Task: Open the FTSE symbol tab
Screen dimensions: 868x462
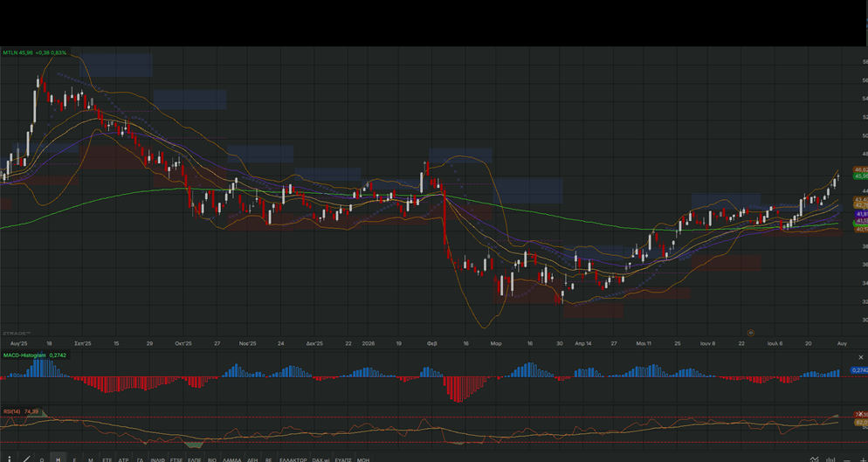Action: point(176,459)
